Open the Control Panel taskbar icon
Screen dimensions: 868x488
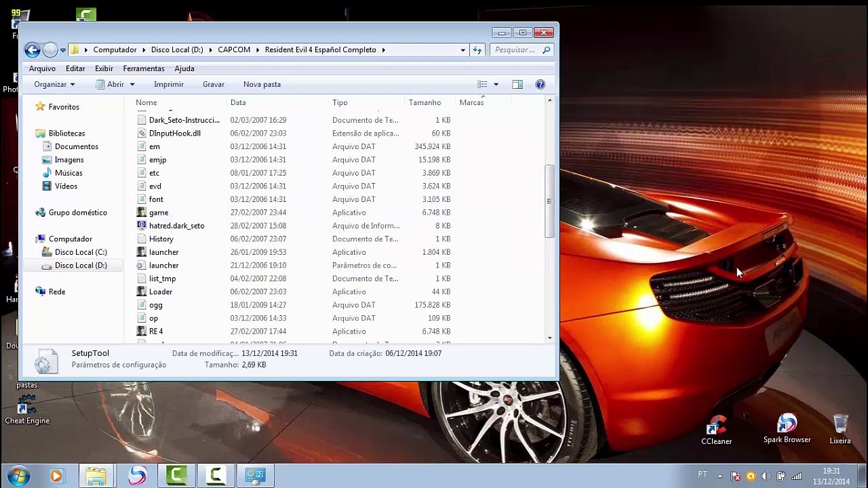coord(255,476)
